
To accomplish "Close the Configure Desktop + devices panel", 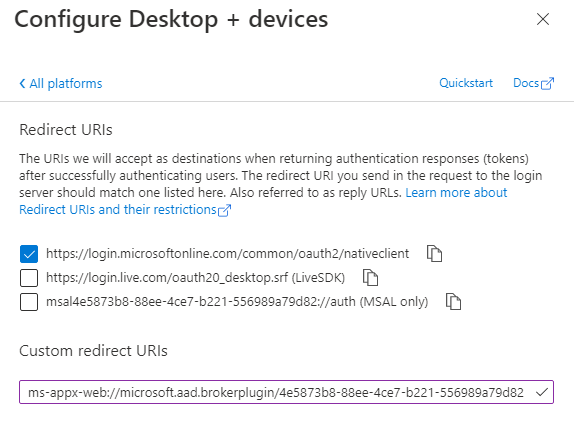I will (543, 19).
